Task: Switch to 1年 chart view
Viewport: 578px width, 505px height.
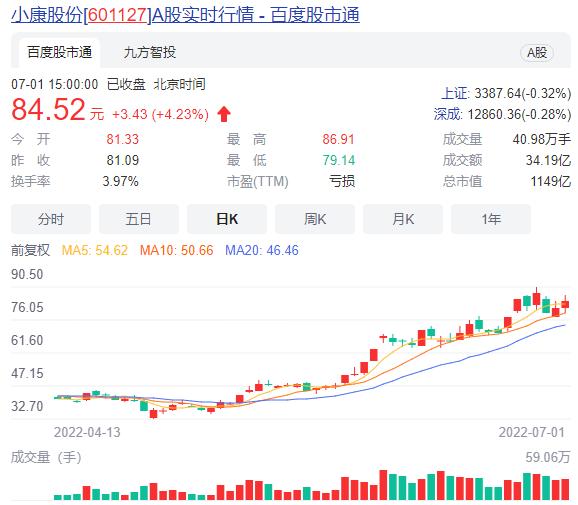Action: pos(491,219)
